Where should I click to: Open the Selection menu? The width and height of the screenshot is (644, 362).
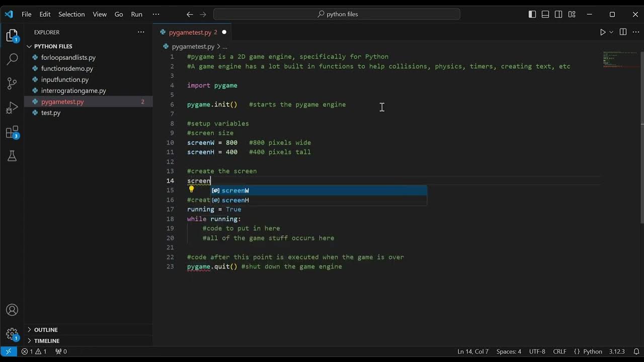[x=71, y=14]
